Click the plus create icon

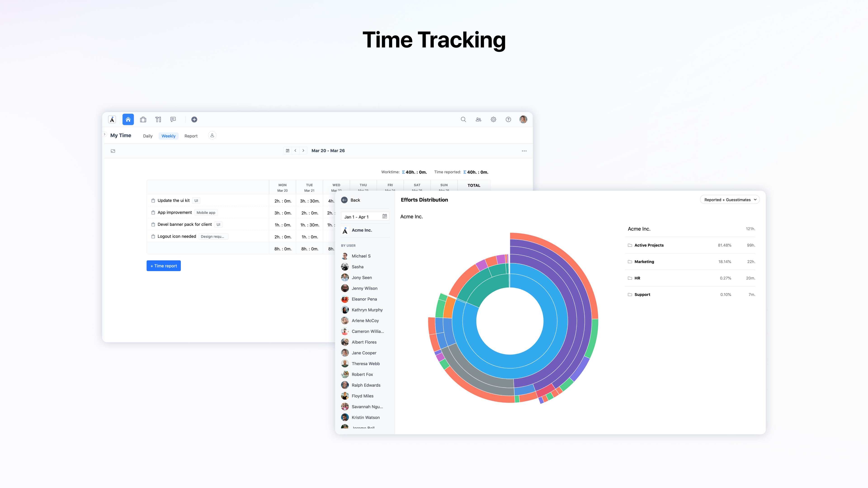pyautogui.click(x=194, y=119)
